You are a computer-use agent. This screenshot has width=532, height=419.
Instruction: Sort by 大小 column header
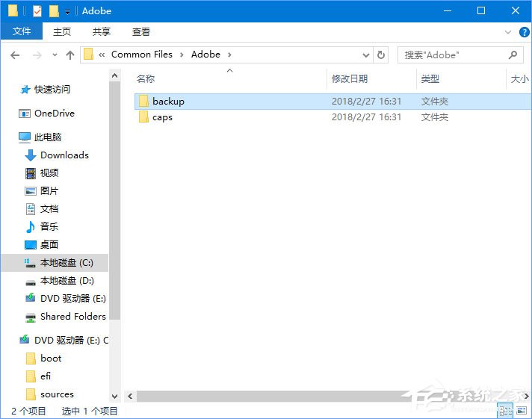pos(519,79)
